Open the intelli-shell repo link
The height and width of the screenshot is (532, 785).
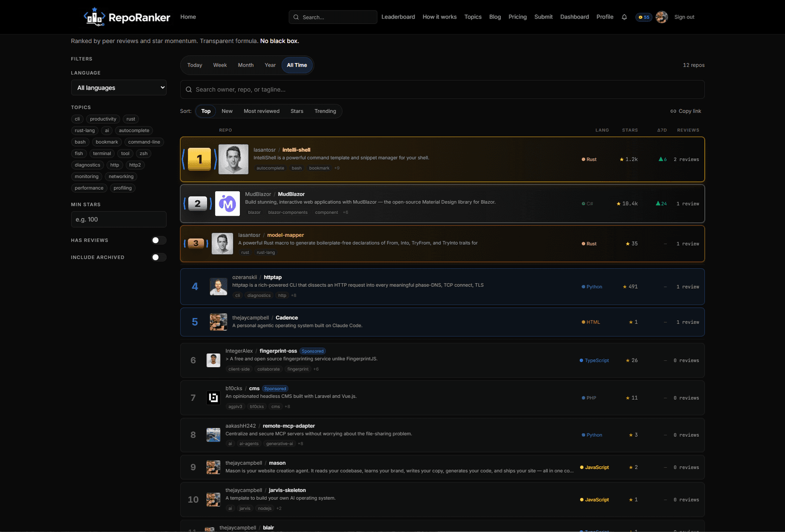296,150
